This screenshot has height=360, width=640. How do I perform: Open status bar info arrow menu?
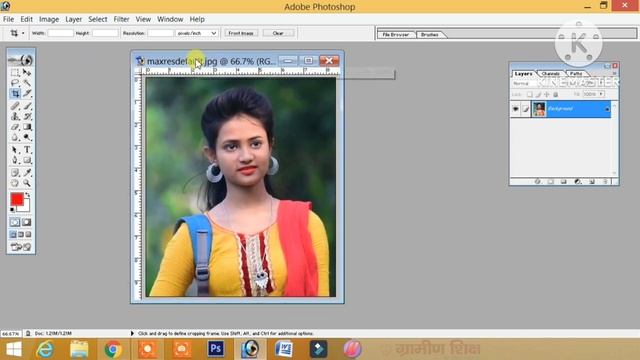click(132, 333)
